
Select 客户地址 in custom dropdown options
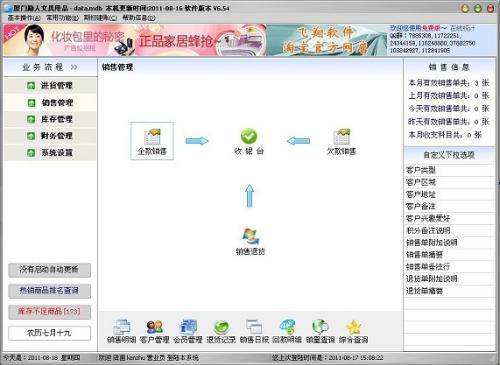pos(449,194)
